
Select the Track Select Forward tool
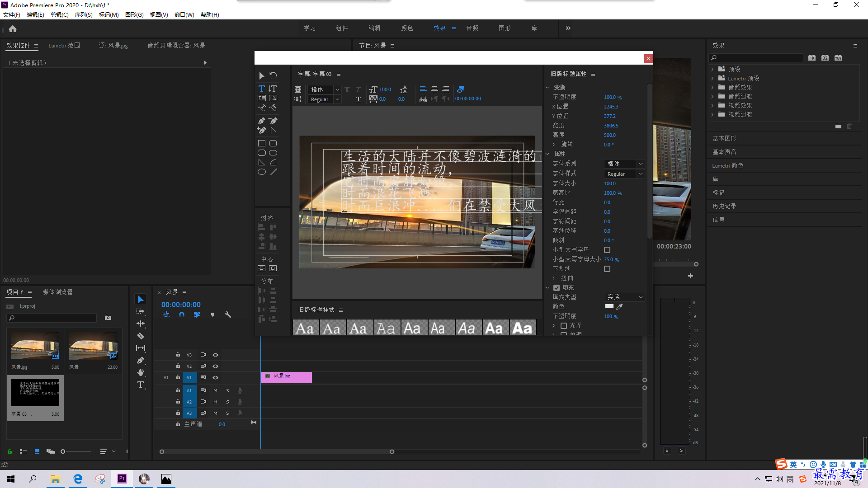click(x=141, y=311)
